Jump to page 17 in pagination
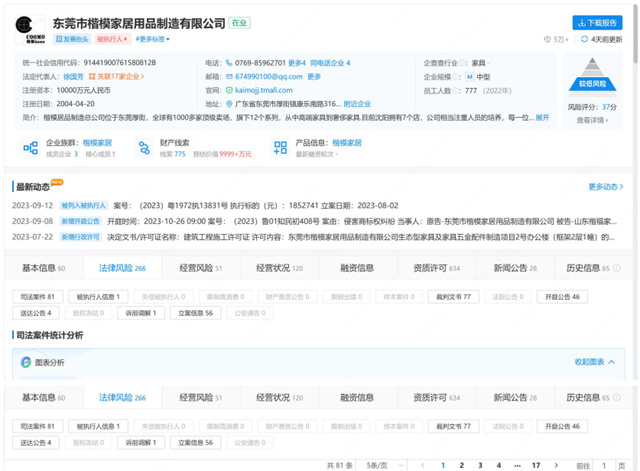640x471 pixels. (x=536, y=465)
